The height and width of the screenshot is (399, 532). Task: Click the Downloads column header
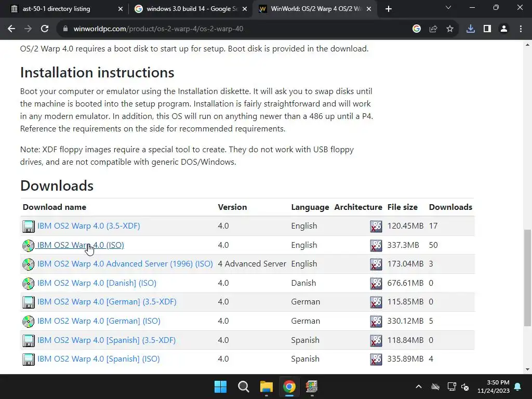(x=450, y=207)
